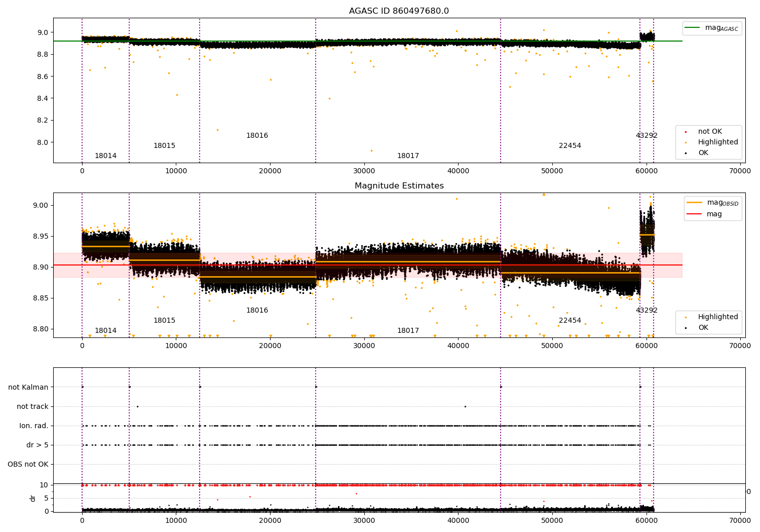The image size is (760, 532).
Task: Click the 50000 x-tick under middle plot
Action: click(x=552, y=346)
